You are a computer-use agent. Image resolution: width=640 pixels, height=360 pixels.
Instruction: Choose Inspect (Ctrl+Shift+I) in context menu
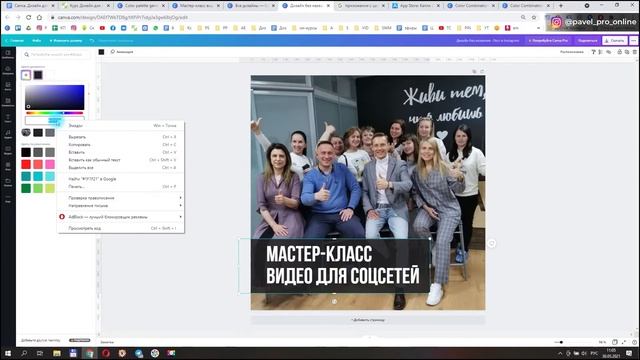click(x=121, y=228)
